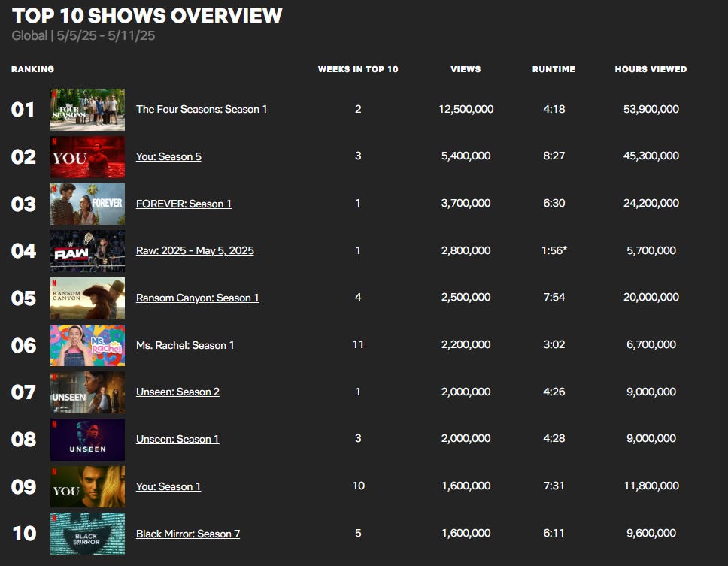Click the 2,500,000 views value
The height and width of the screenshot is (566, 728).
[466, 297]
